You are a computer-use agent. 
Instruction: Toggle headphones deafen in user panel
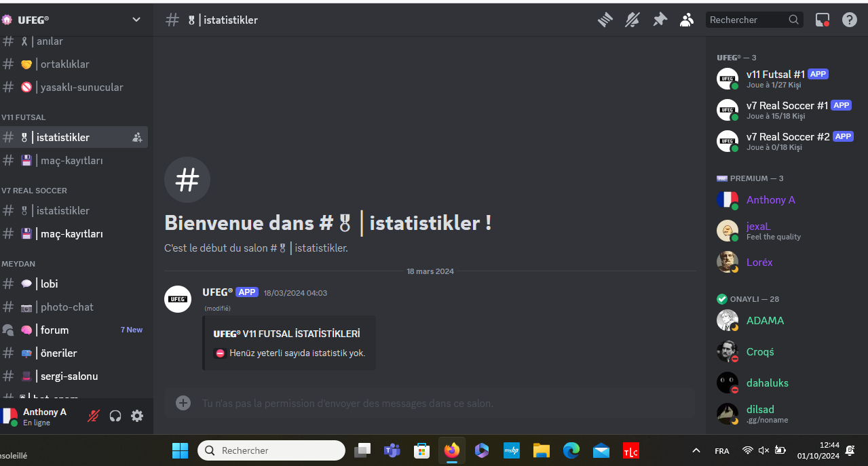click(x=115, y=416)
